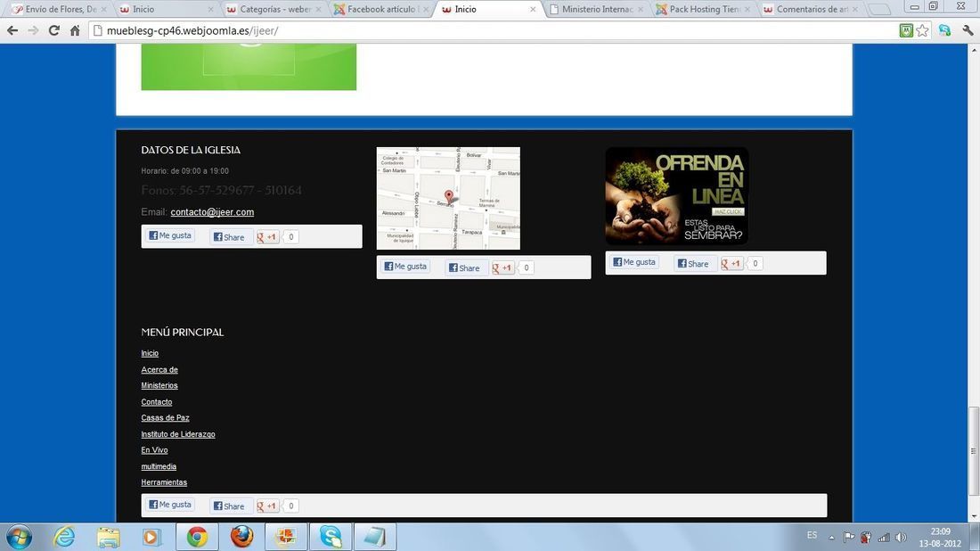
Task: Click 'Me gusta' under Datos de la Iglesia
Action: click(x=170, y=235)
